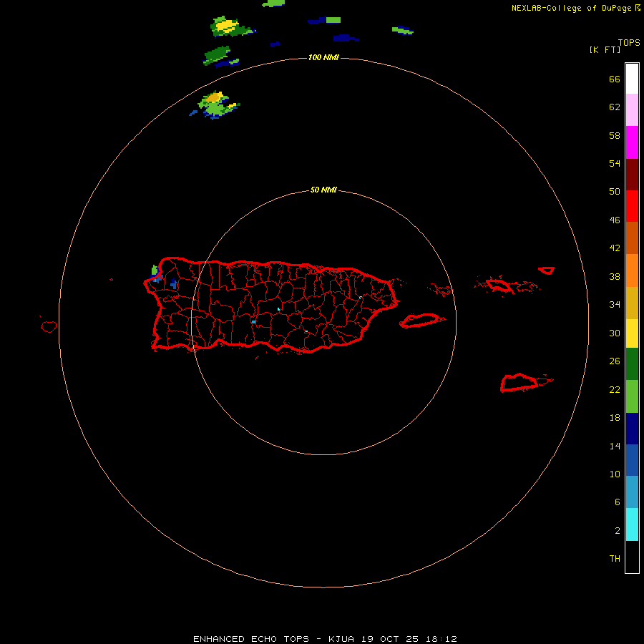Viewport: 644px width, 644px height.
Task: Click the small Mona island outline at far west
Action: 49,326
